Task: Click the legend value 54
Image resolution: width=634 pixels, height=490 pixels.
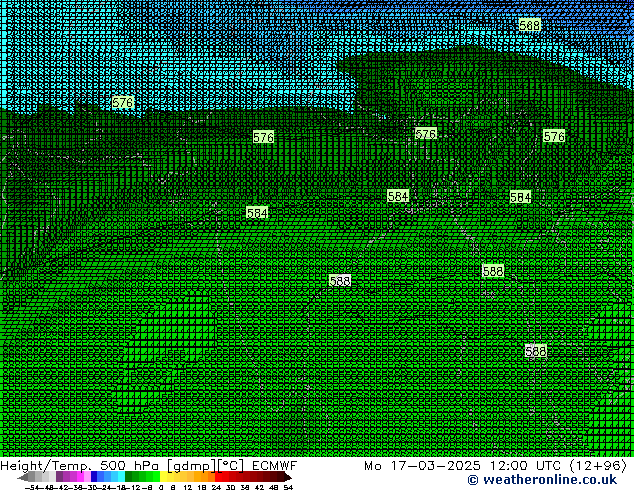Action: [287, 488]
